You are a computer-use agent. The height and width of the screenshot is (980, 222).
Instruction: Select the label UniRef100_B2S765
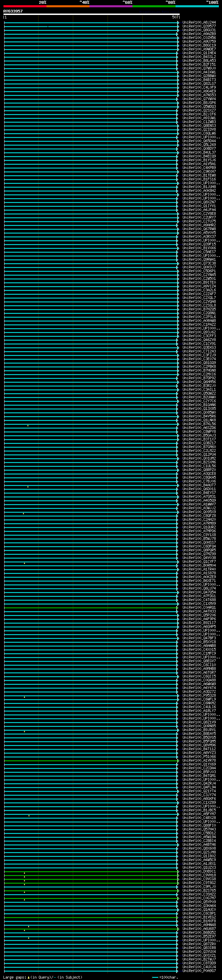point(199,891)
